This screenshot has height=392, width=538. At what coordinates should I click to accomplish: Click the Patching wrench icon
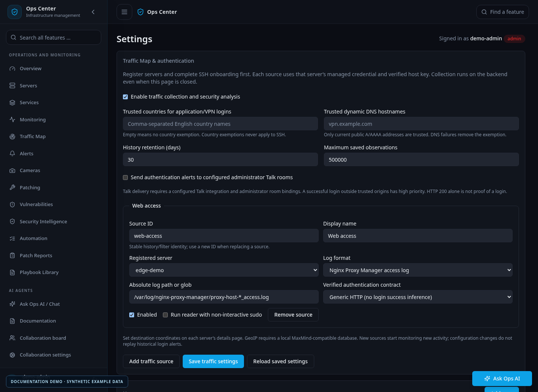tap(12, 188)
